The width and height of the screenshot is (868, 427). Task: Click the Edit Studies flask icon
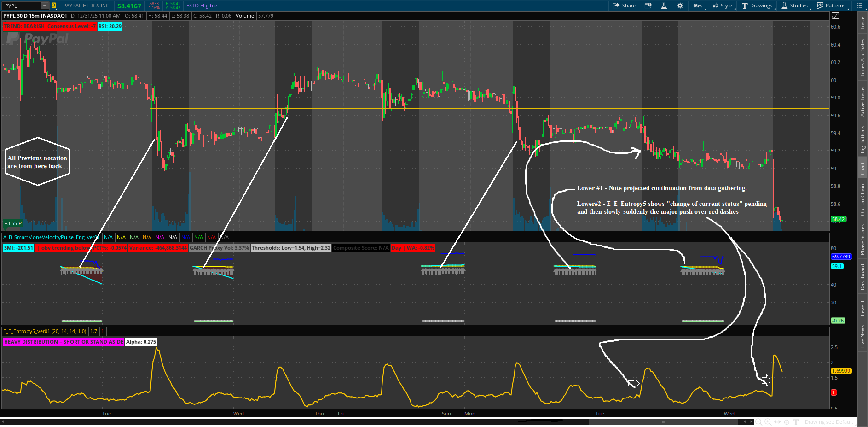click(664, 6)
